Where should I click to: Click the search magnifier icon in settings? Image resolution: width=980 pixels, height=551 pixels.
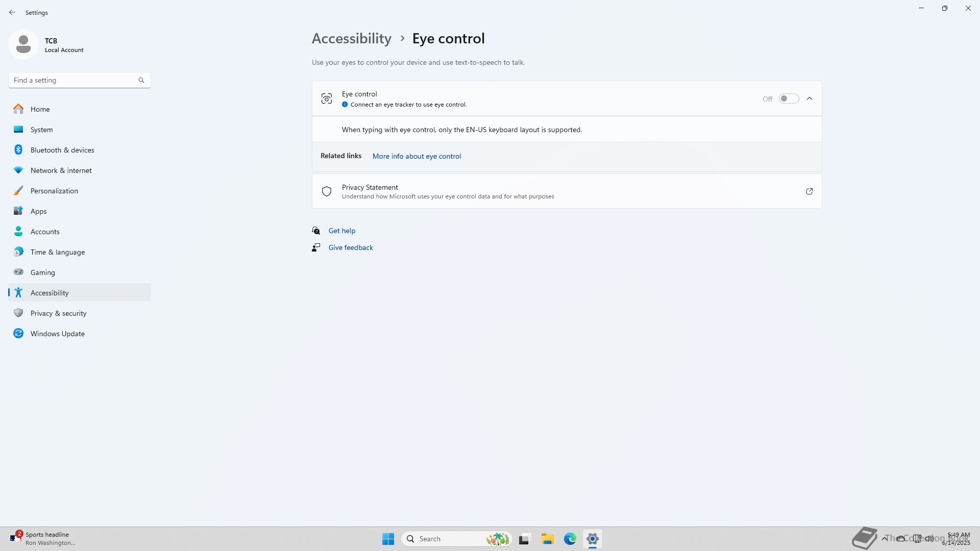141,80
